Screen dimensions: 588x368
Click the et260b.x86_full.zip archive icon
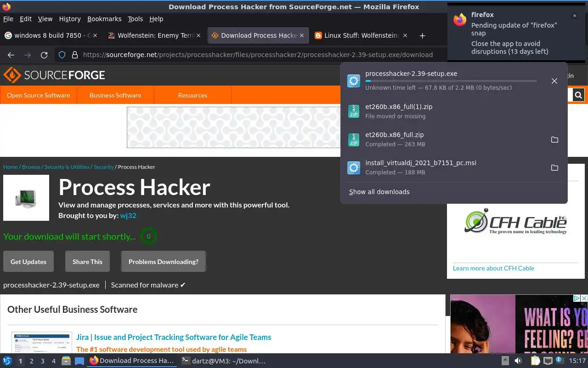(354, 139)
